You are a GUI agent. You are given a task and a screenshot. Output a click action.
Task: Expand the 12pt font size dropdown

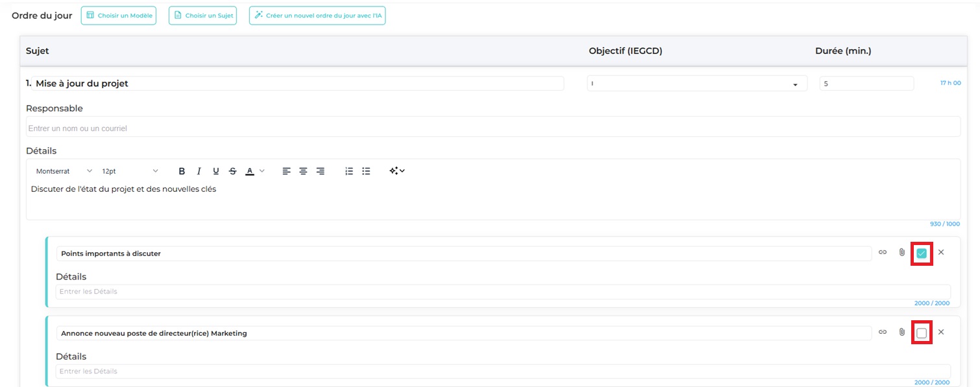(x=130, y=171)
